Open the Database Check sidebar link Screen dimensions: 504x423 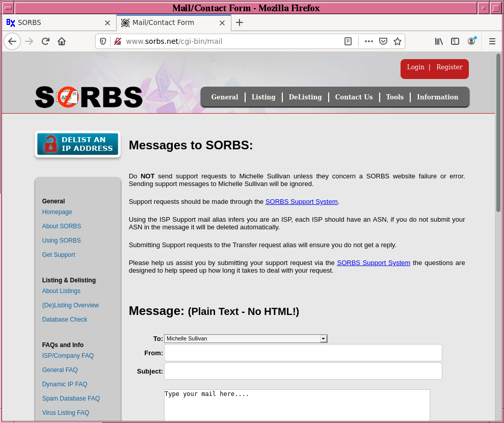click(65, 320)
